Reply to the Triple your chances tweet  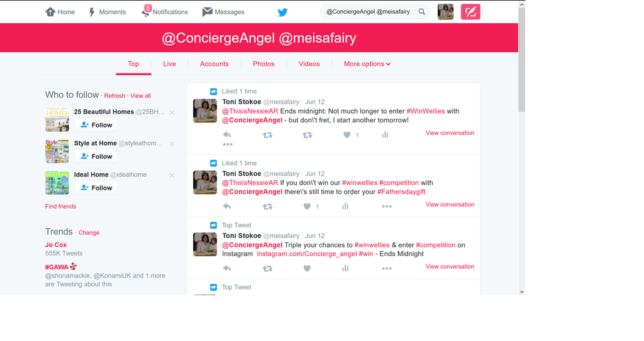226,268
